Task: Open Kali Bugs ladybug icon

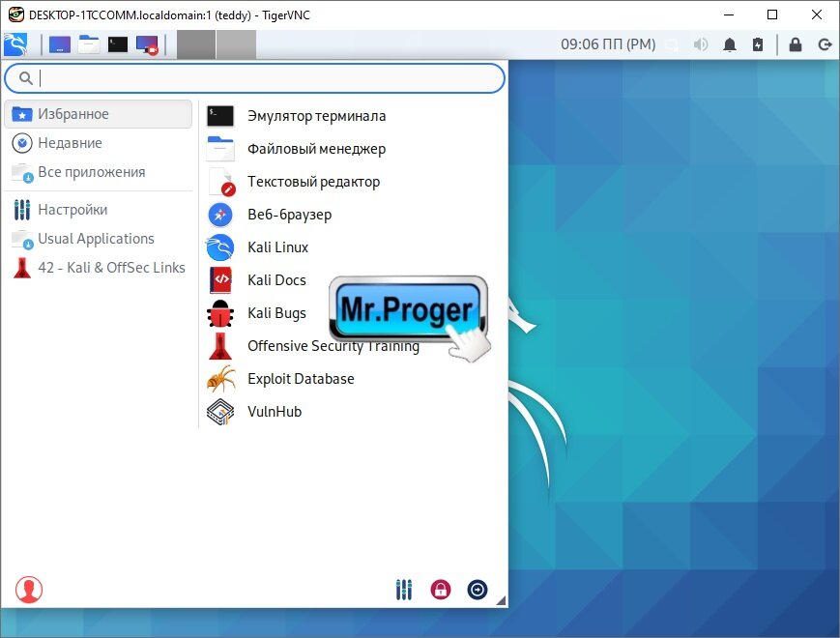Action: tap(220, 313)
